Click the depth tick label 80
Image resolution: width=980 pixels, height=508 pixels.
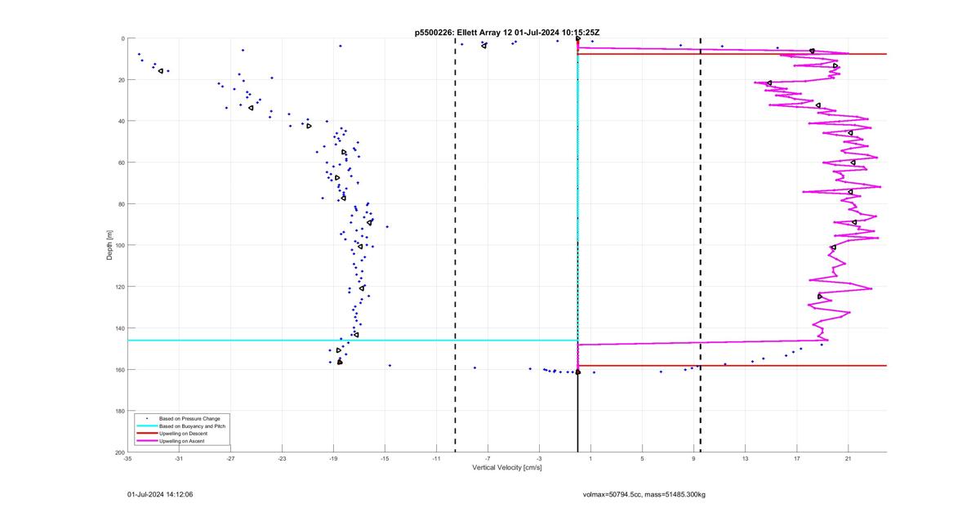(x=121, y=204)
